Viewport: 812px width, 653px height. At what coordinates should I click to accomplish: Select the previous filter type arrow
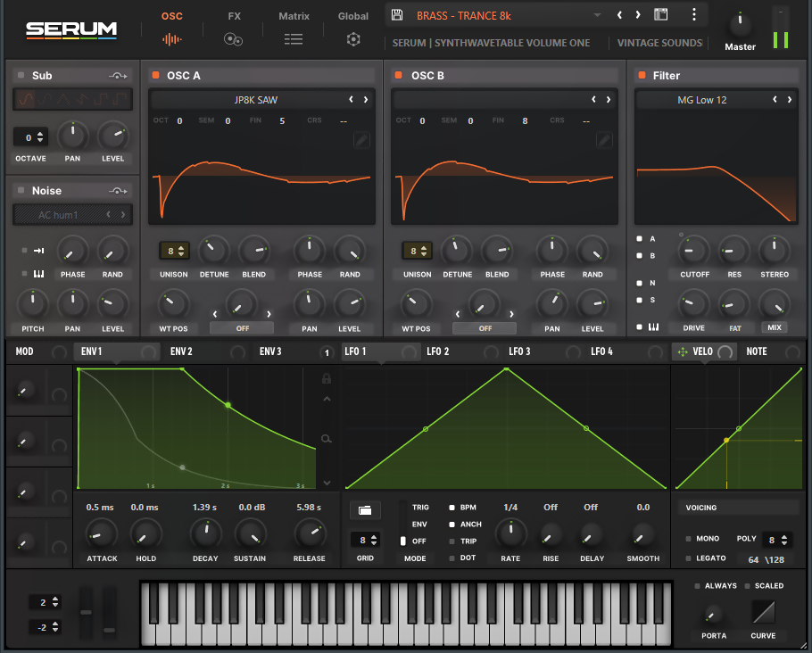(x=775, y=99)
